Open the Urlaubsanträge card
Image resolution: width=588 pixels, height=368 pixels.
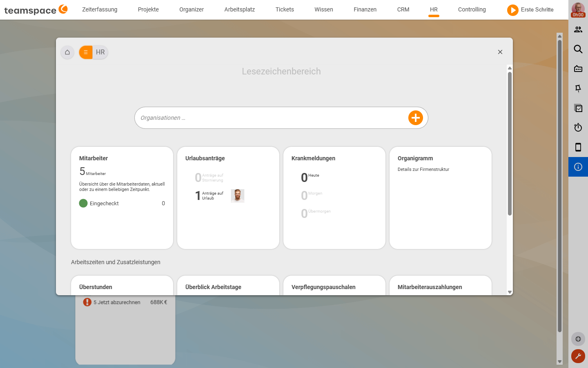pyautogui.click(x=228, y=198)
